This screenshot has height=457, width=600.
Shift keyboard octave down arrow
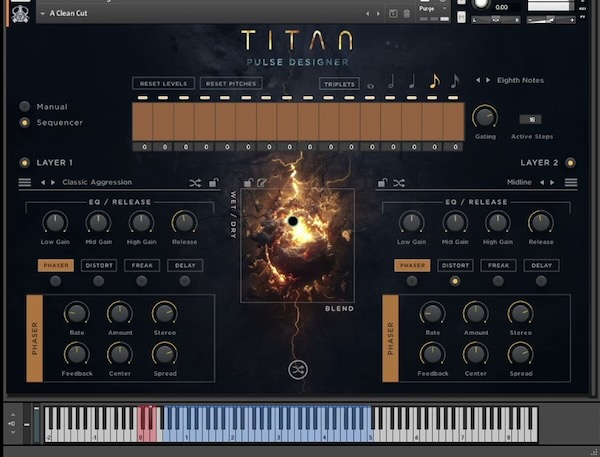tap(13, 433)
